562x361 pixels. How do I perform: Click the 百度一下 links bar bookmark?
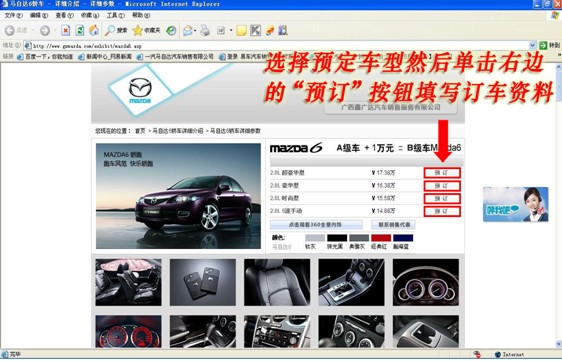[45, 57]
